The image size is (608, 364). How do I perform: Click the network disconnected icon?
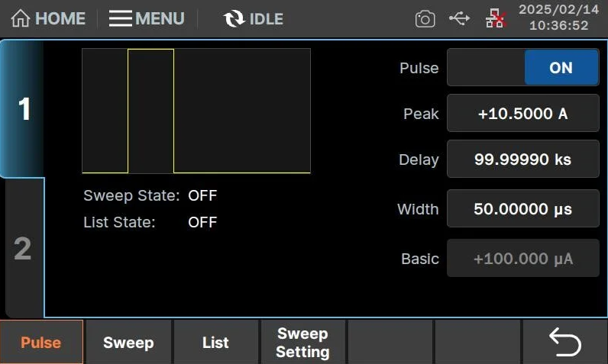[494, 19]
